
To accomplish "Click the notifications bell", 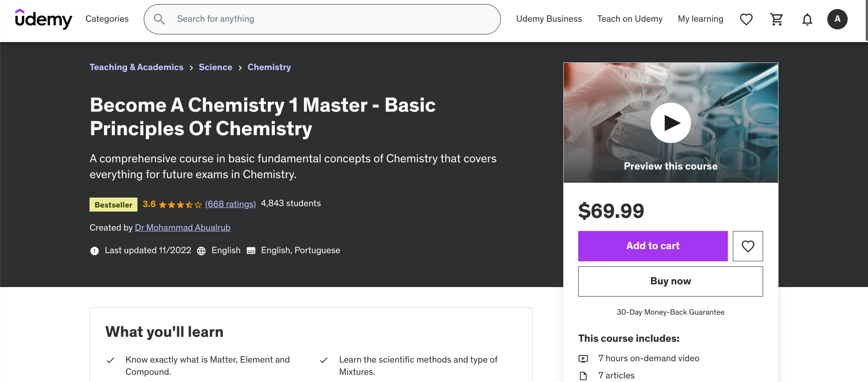I will coord(807,19).
